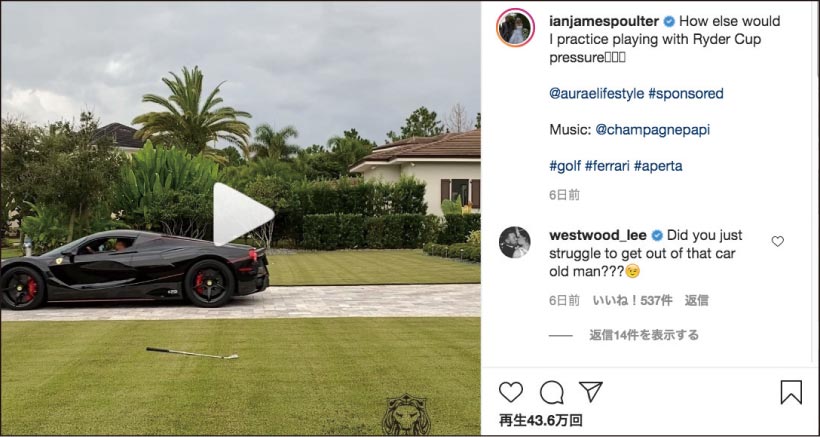This screenshot has width=820, height=437.
Task: Like the post with the heart icon
Action: [x=510, y=392]
